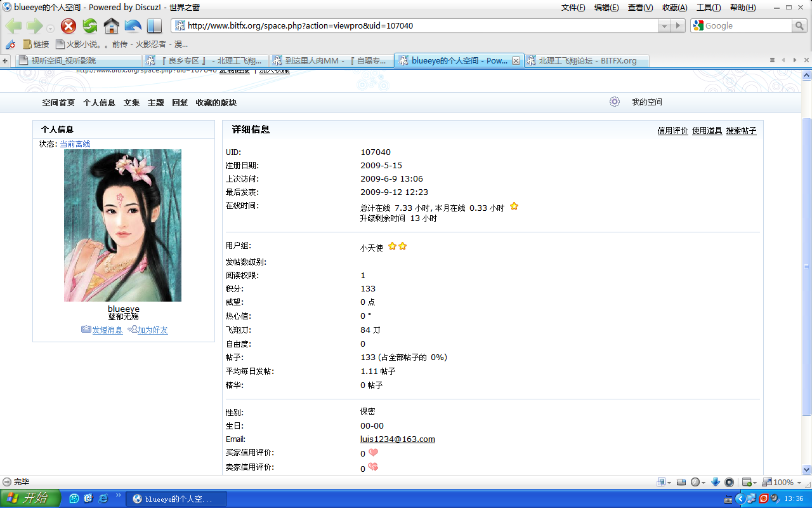Click the 当前离线 status link
Screen dimensions: 812x508
75,144
